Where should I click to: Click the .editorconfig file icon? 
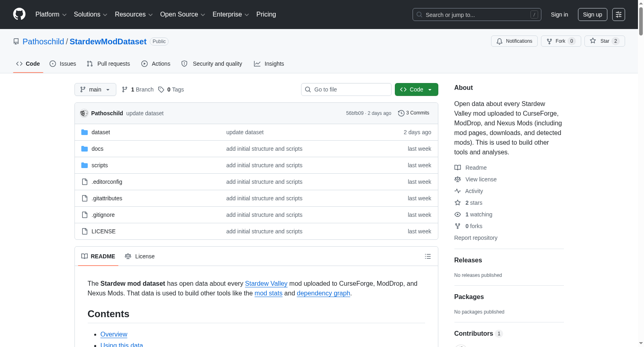[85, 182]
